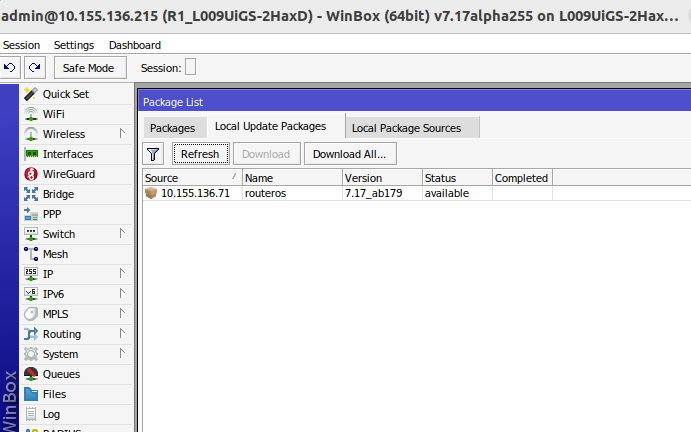
Task: Open the Settings menu
Action: pos(74,45)
